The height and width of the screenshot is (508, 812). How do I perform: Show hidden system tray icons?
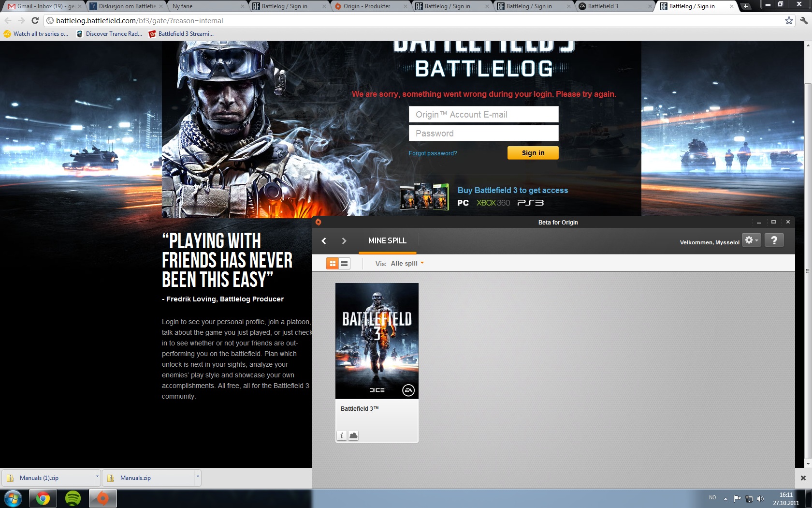[x=725, y=498]
